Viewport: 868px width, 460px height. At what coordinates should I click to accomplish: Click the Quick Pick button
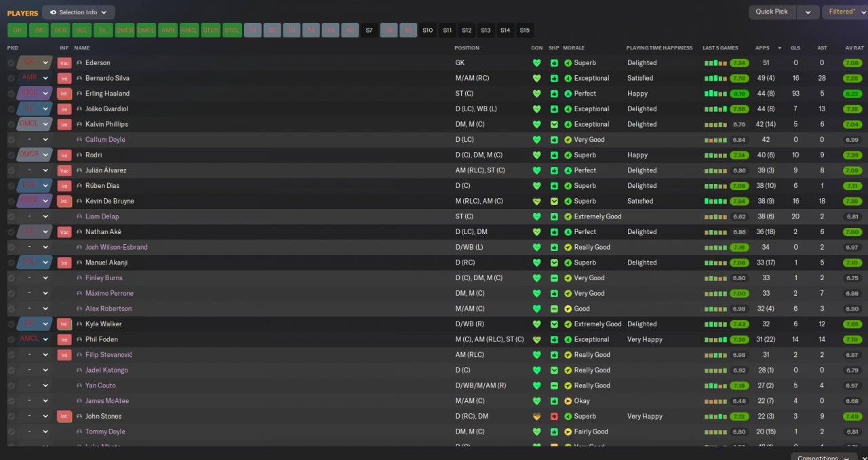[772, 12]
